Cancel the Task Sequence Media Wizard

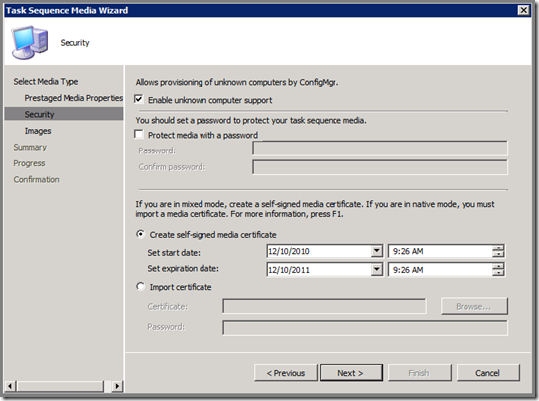coord(488,373)
